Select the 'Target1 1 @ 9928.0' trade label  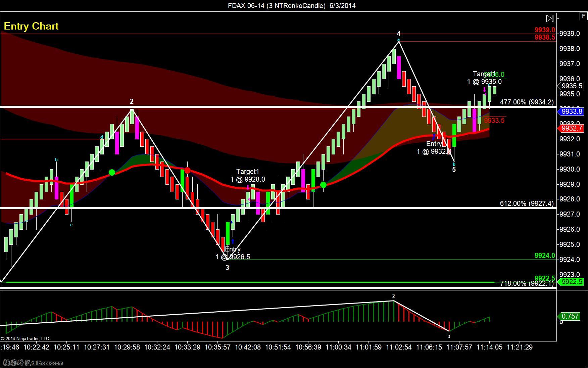(248, 176)
